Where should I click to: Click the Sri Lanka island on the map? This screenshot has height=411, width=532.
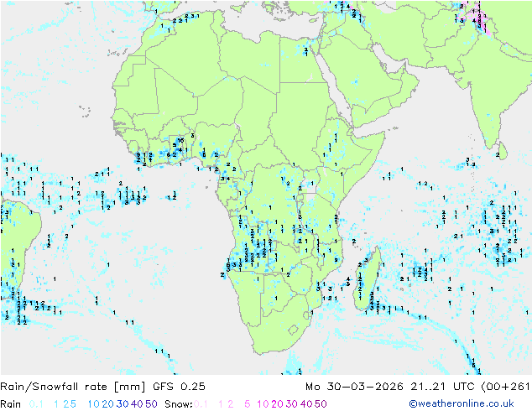(503, 151)
